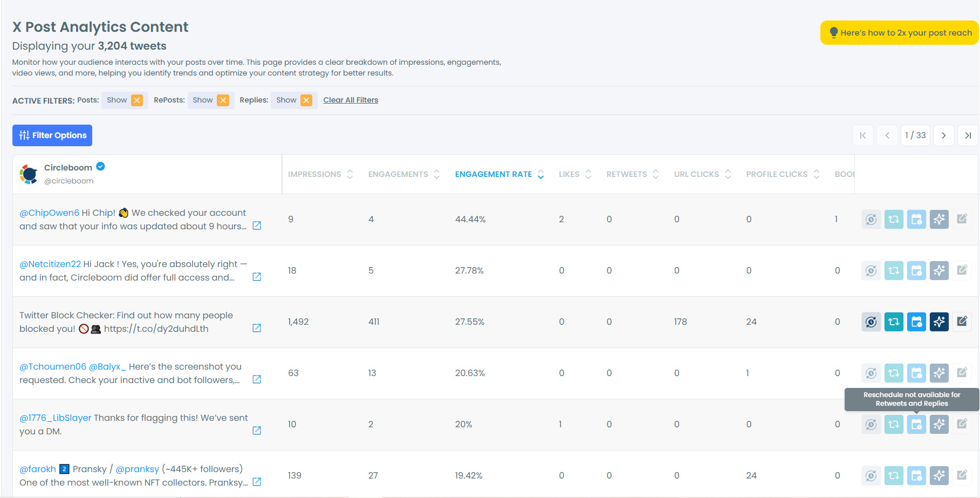The width and height of the screenshot is (980, 498).
Task: Click retweet icon in the @farokh row
Action: click(x=894, y=475)
